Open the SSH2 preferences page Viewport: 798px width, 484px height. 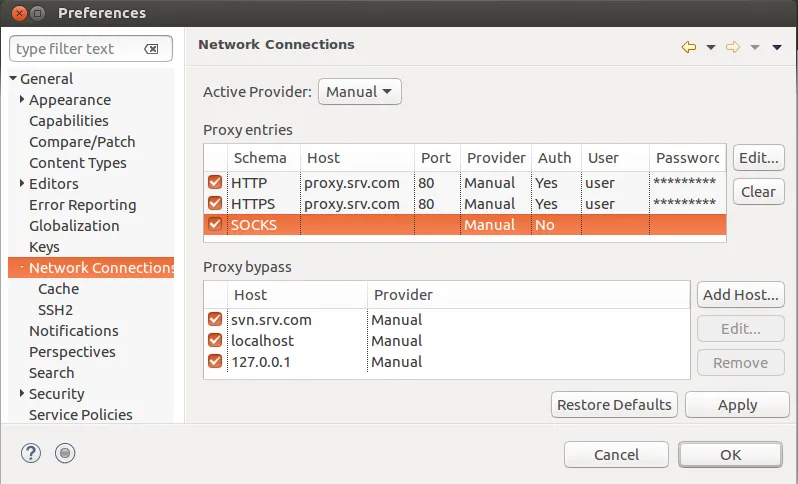(x=55, y=310)
